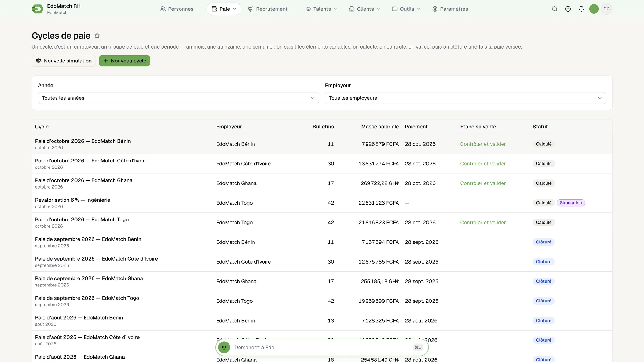This screenshot has width=644, height=362.
Task: Click Clôturé badge for September Bénin row
Action: point(543,242)
